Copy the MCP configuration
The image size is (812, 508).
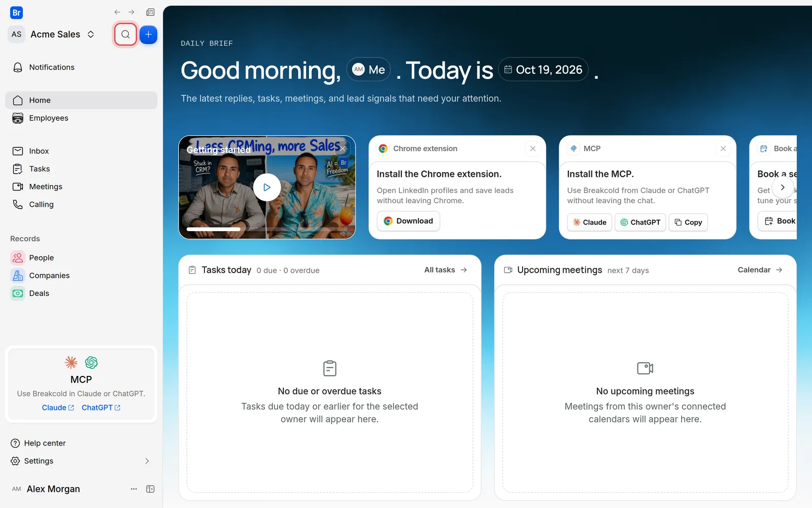(x=688, y=223)
